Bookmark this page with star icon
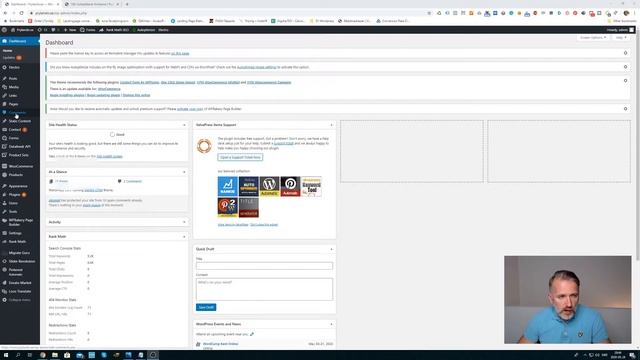 (x=429, y=13)
